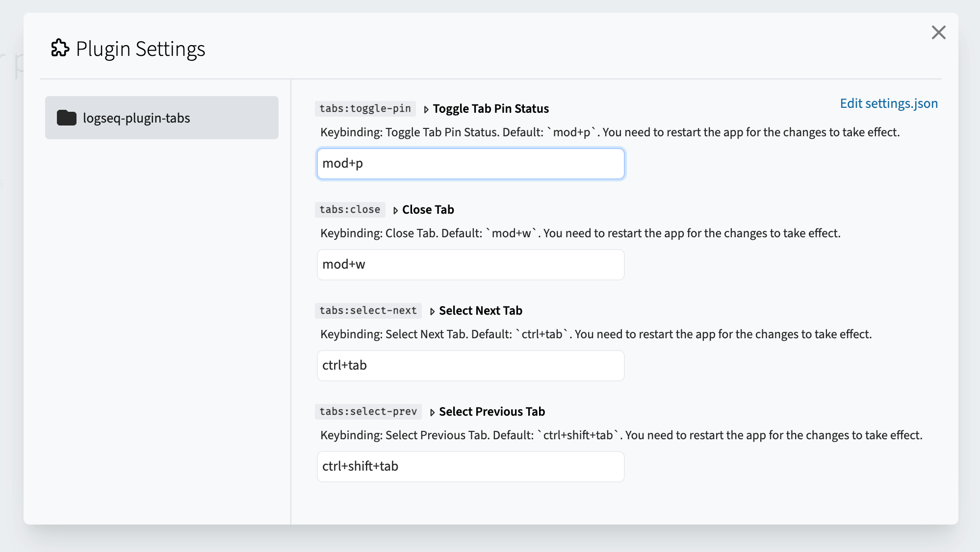The height and width of the screenshot is (552, 980).
Task: Click the Plugin Settings title text
Action: tap(140, 49)
